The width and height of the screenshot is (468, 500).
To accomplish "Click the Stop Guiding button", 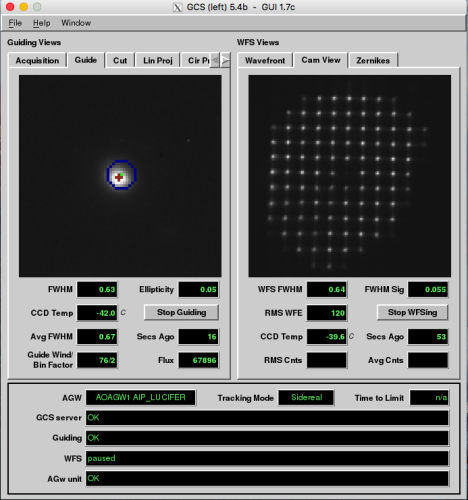I will [x=181, y=312].
